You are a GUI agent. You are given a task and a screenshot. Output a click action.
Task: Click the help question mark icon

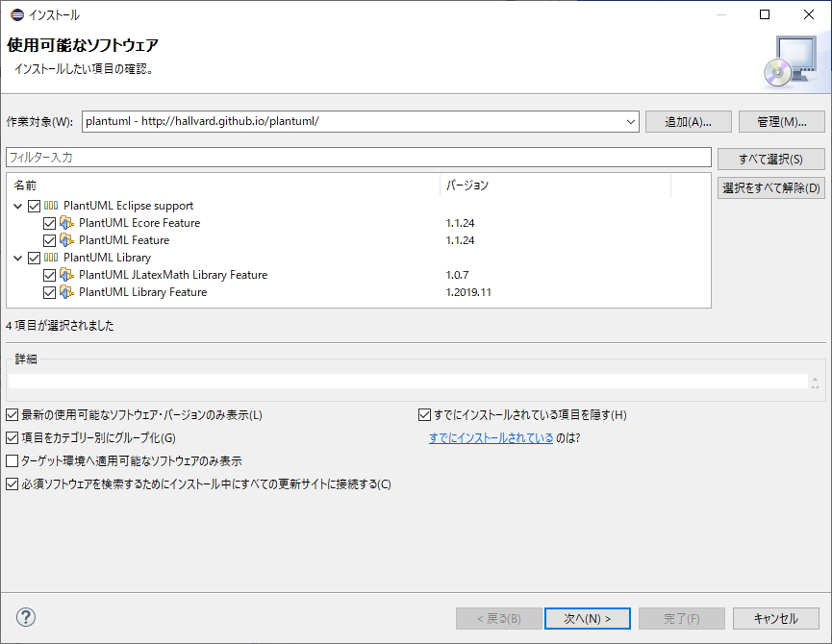click(x=26, y=617)
